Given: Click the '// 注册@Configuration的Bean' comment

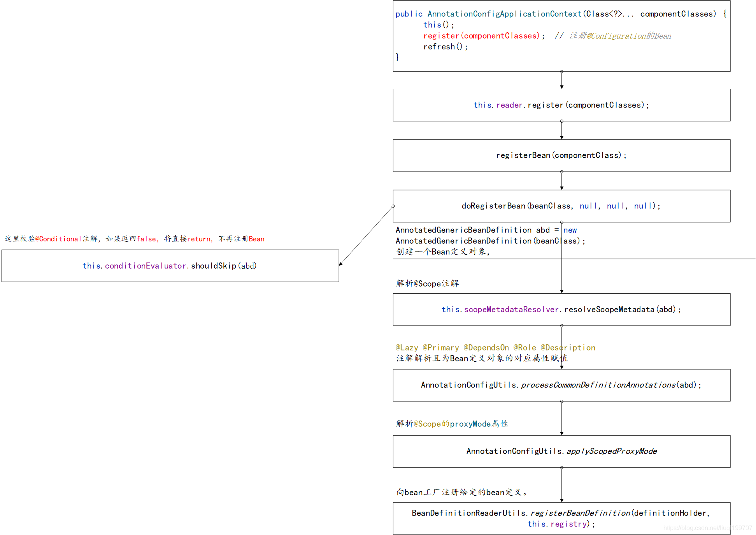Looking at the screenshot, I should [613, 36].
